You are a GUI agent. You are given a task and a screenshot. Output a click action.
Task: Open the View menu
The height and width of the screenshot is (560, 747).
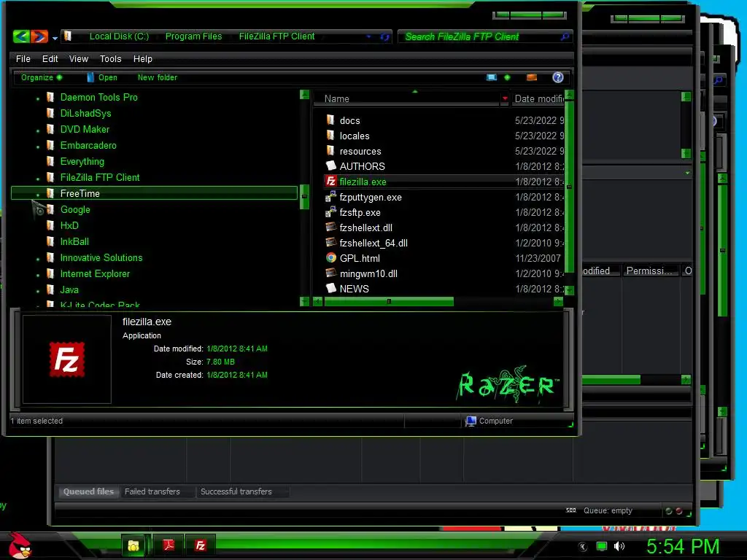click(79, 58)
